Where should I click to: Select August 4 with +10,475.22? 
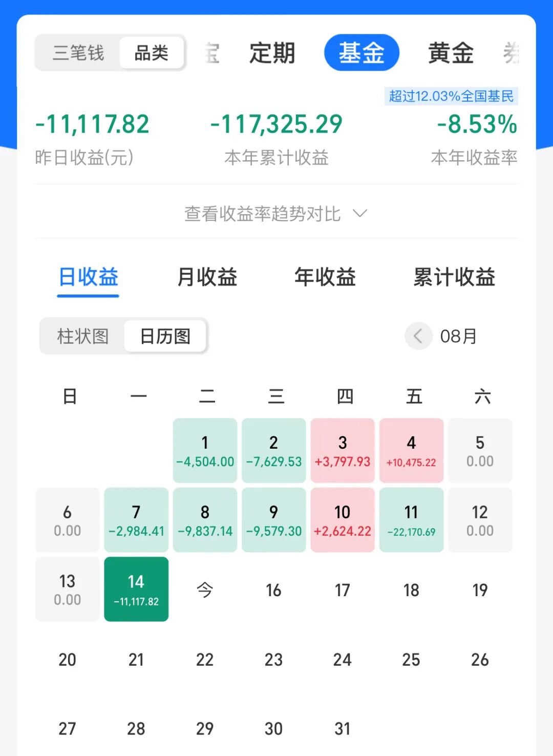point(411,451)
